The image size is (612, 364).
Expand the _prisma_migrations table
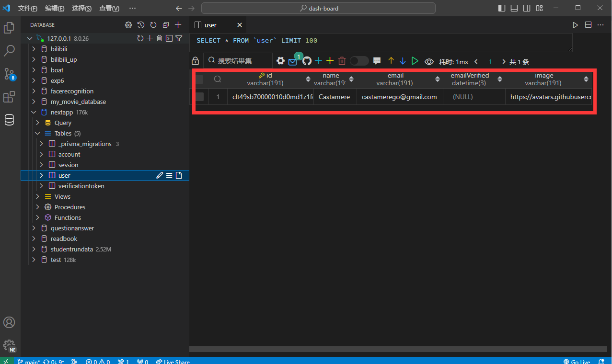tap(41, 144)
